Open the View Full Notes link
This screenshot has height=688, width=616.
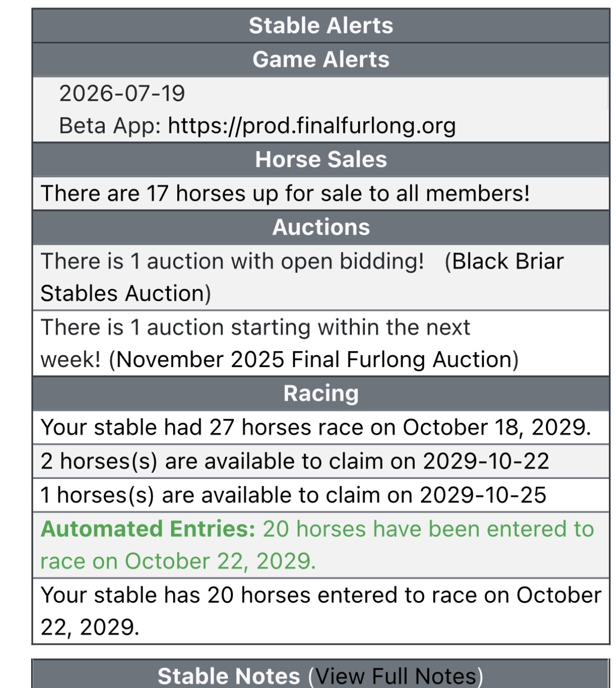(395, 676)
